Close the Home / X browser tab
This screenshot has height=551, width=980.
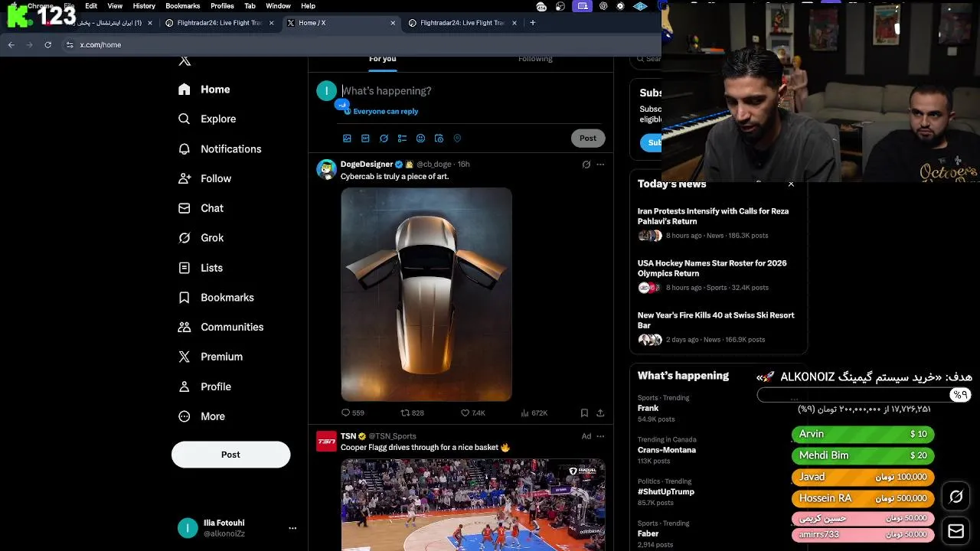click(393, 23)
